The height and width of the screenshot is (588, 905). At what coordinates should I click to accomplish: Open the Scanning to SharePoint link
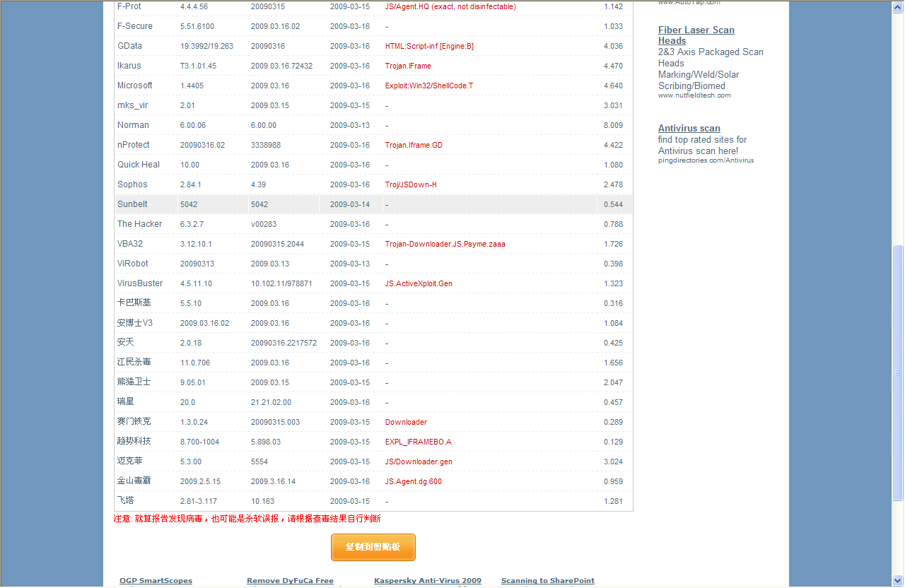[x=548, y=581]
